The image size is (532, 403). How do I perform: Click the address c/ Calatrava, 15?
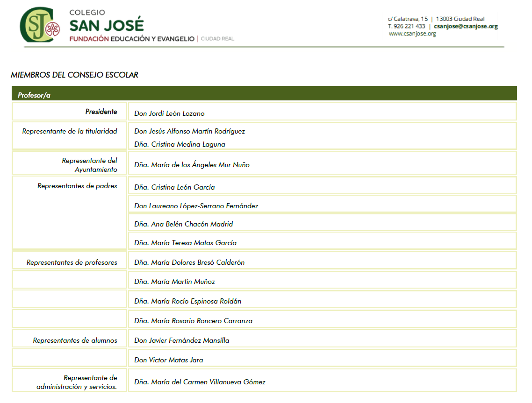pyautogui.click(x=408, y=19)
